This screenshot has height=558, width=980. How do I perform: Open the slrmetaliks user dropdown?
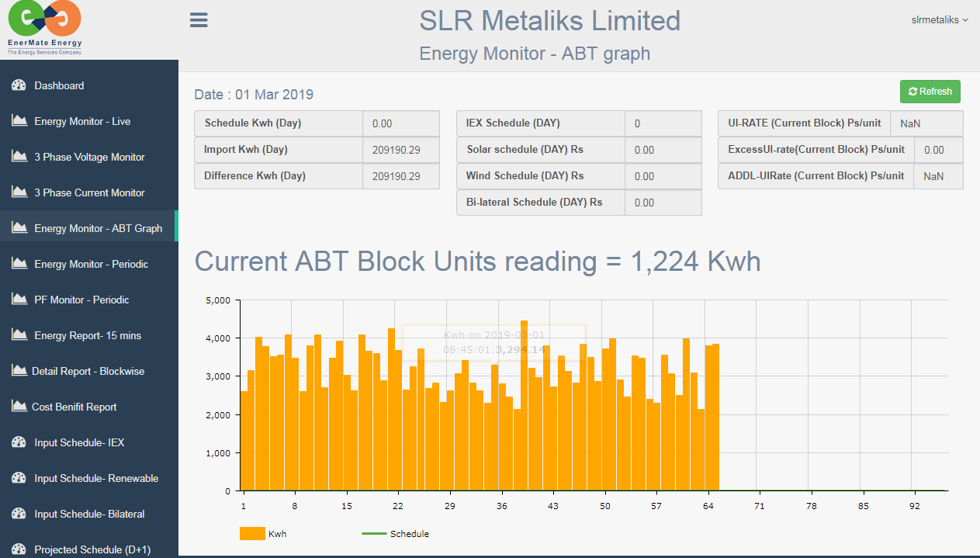pyautogui.click(x=939, y=20)
